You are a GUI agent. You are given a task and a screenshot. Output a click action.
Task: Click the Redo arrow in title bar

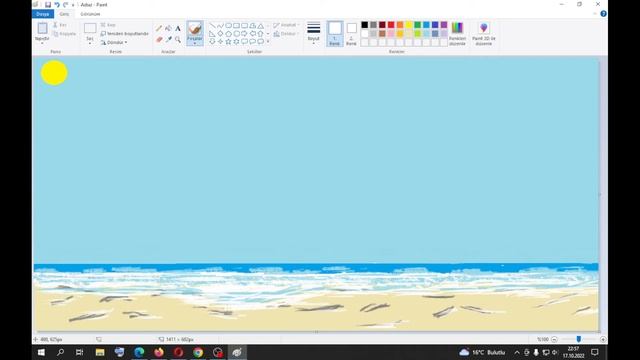65,4
